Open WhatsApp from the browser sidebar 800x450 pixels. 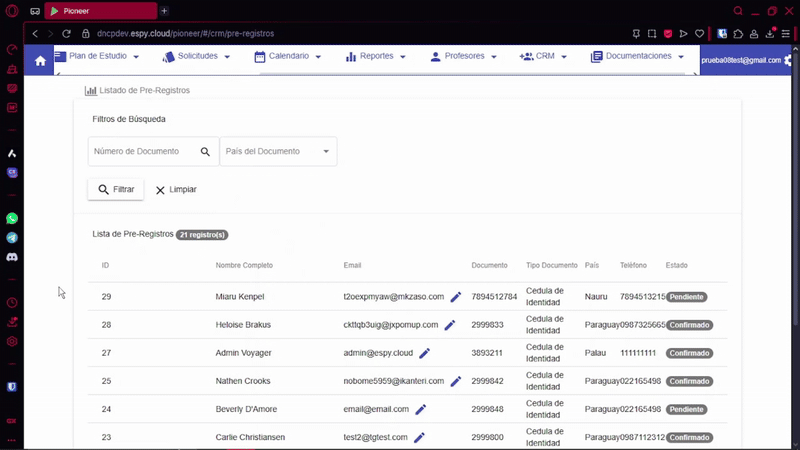12,218
